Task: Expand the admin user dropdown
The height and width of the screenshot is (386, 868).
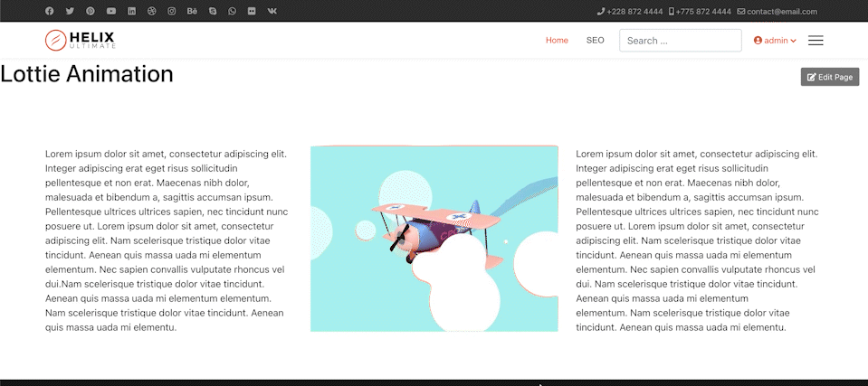Action: tap(775, 41)
